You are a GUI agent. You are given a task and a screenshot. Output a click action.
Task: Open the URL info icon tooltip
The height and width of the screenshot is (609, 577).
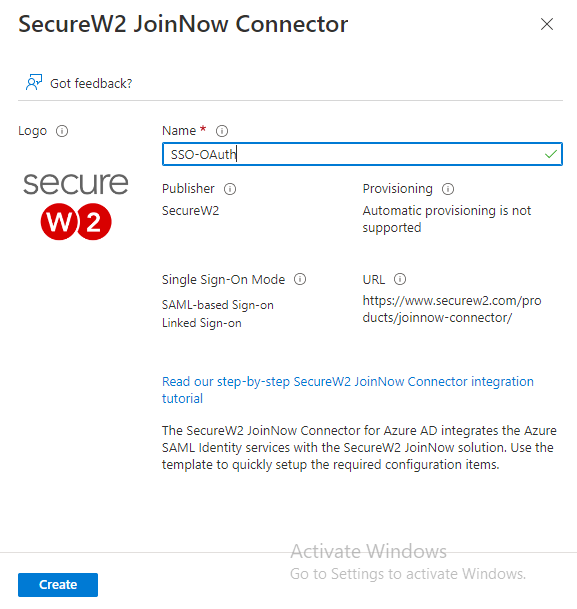400,279
